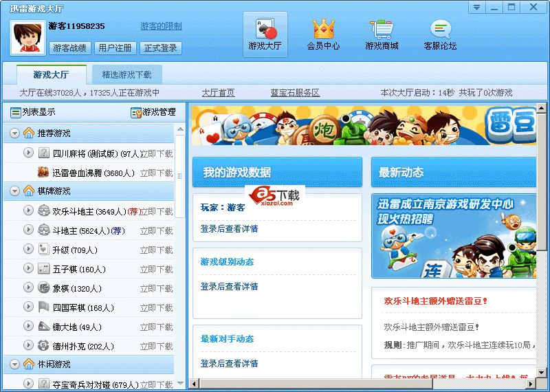Click the 德州扑克 chip icon

pos(43,346)
